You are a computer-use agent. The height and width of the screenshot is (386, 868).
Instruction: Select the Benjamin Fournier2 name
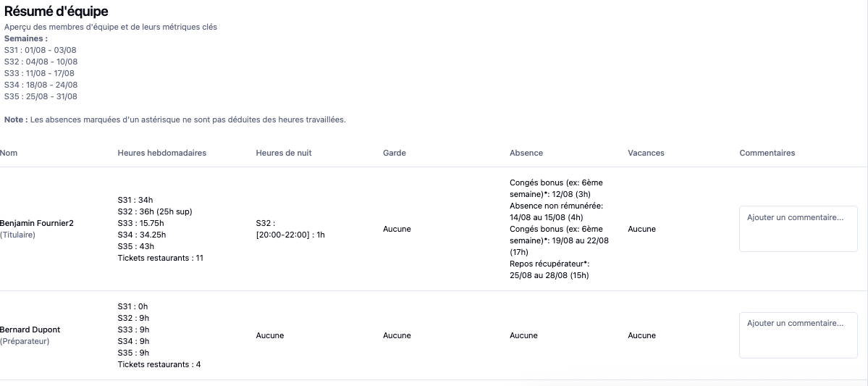36,223
